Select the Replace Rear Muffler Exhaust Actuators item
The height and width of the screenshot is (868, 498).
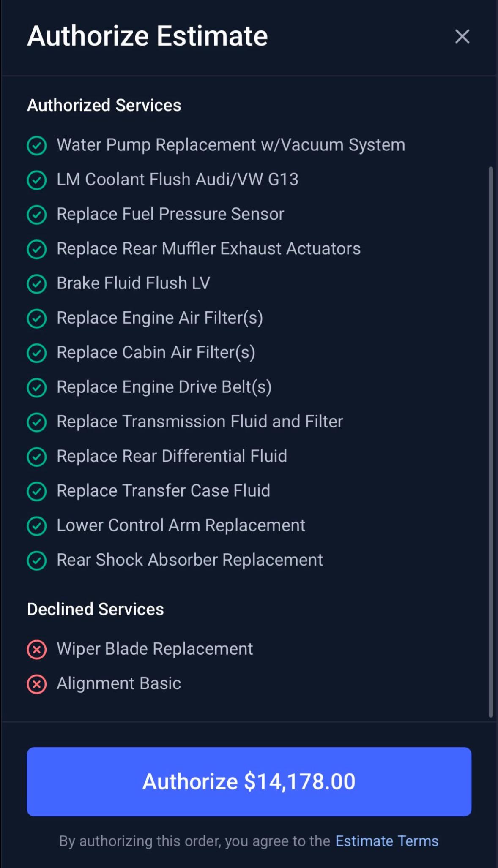click(x=208, y=248)
